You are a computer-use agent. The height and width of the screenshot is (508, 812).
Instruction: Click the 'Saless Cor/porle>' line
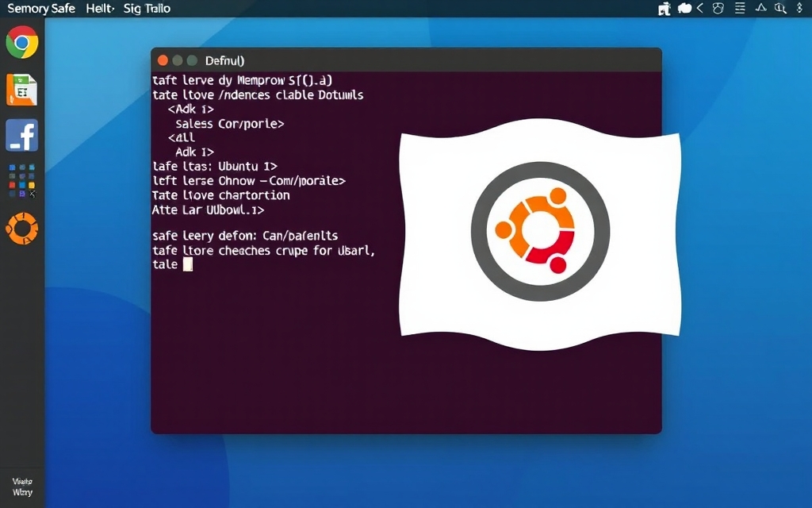click(x=230, y=124)
